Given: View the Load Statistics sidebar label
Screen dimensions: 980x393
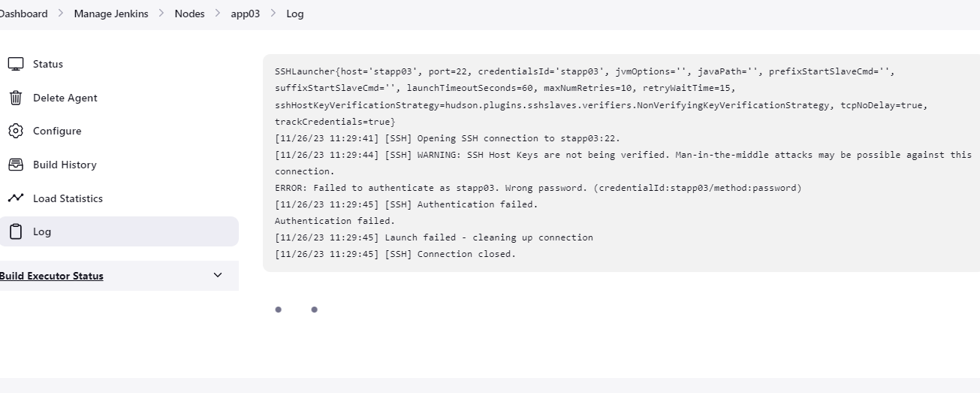Looking at the screenshot, I should tap(68, 198).
